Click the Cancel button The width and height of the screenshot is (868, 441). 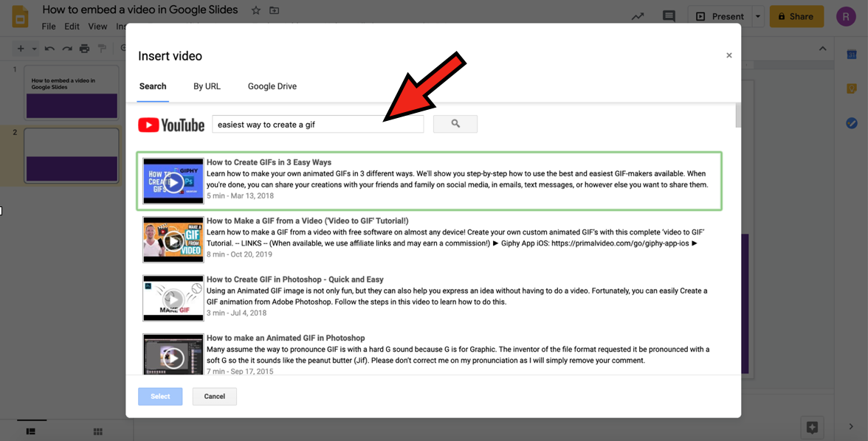[x=214, y=396]
